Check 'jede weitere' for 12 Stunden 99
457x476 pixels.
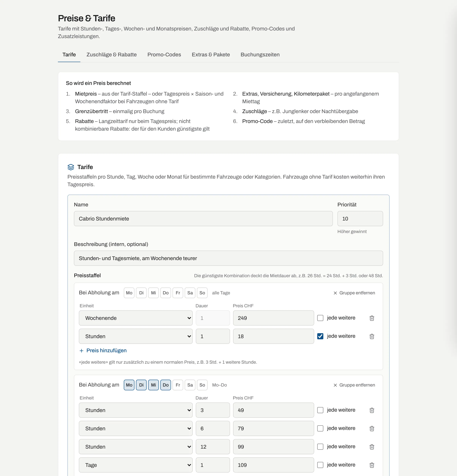(x=320, y=447)
